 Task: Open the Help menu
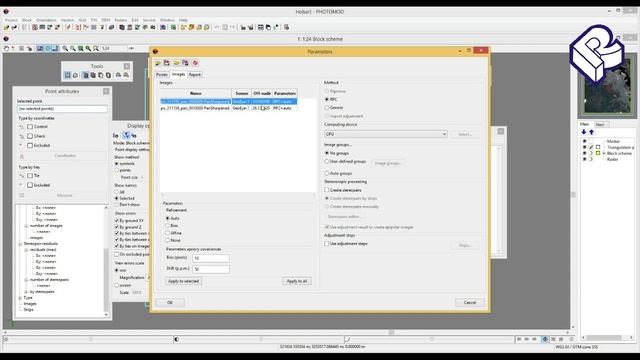(183, 20)
